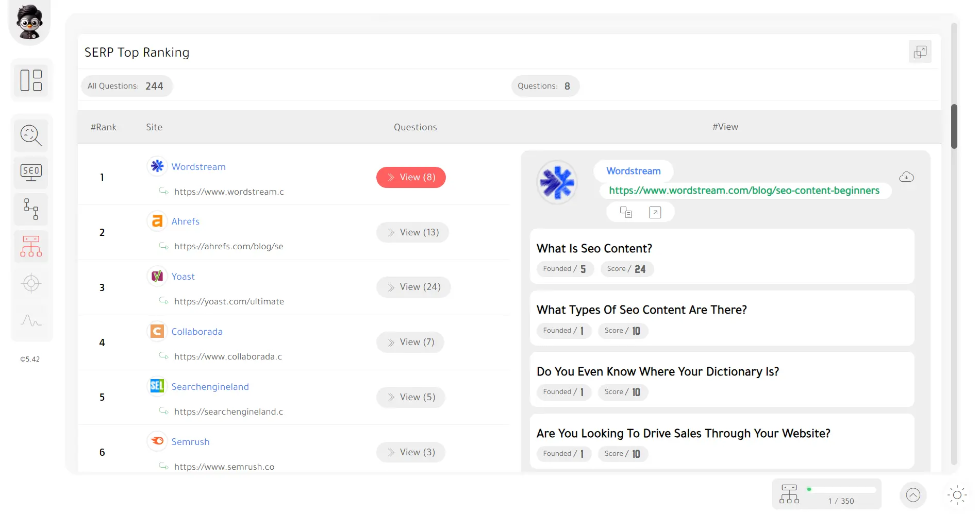Screen dimensions: 980x514
Task: Click the Questions column header
Action: [x=416, y=127]
